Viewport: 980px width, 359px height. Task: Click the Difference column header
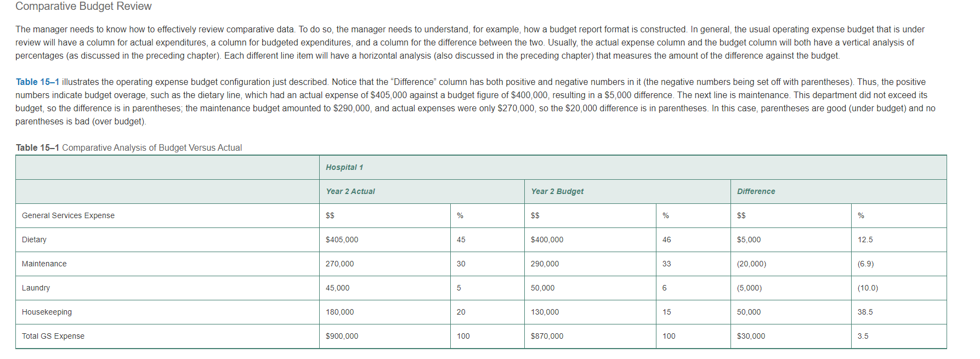tap(839, 191)
